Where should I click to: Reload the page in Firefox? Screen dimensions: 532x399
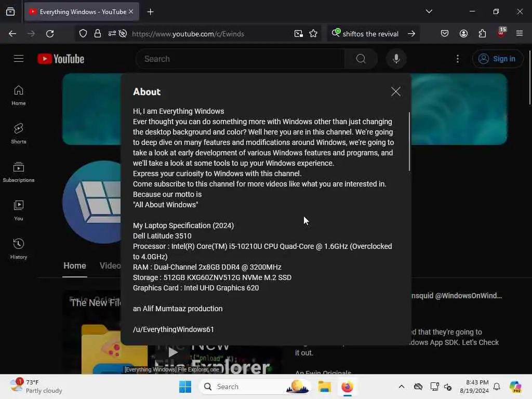[x=50, y=34]
